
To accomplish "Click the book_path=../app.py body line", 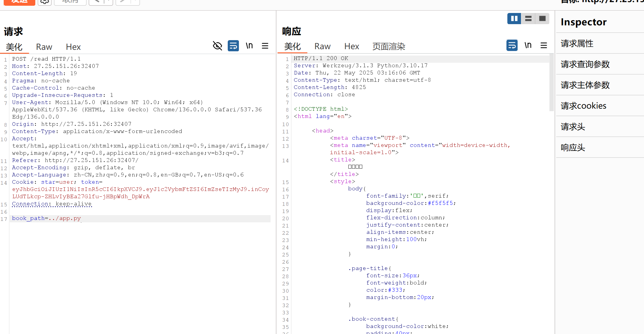I will [x=46, y=218].
